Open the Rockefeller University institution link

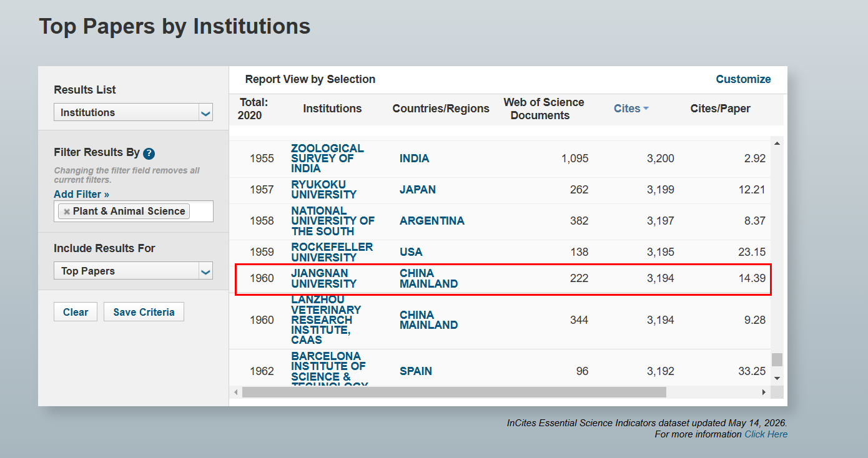332,252
